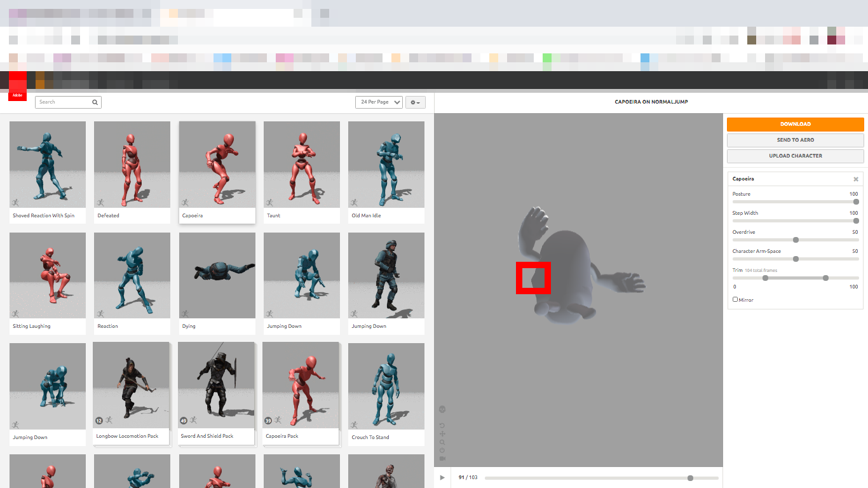This screenshot has height=488, width=868.
Task: Open the 24 Per Page dropdown
Action: point(379,102)
